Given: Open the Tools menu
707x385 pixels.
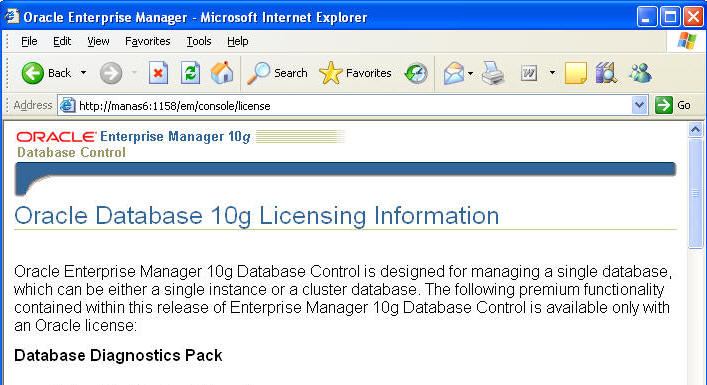Looking at the screenshot, I should [x=199, y=41].
